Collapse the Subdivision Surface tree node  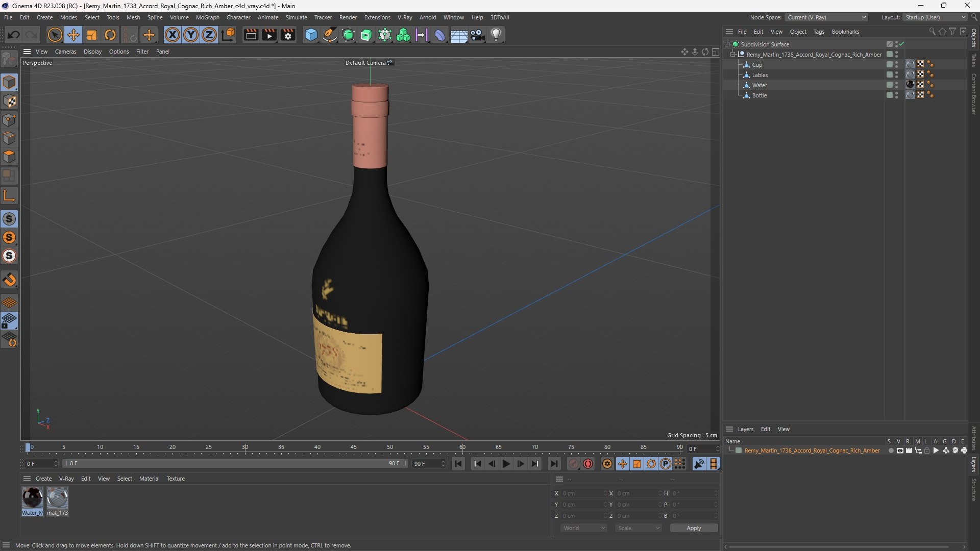point(727,44)
